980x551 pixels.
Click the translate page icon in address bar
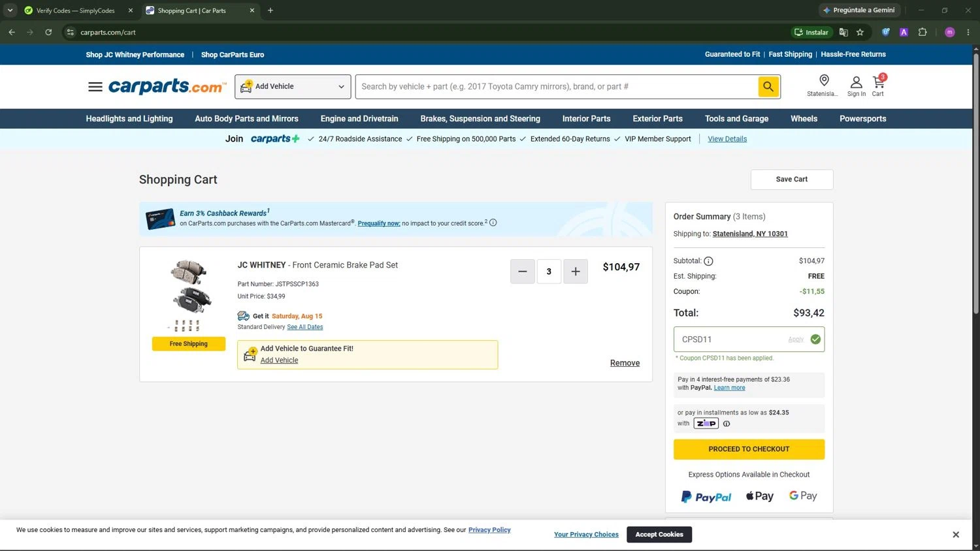point(843,32)
